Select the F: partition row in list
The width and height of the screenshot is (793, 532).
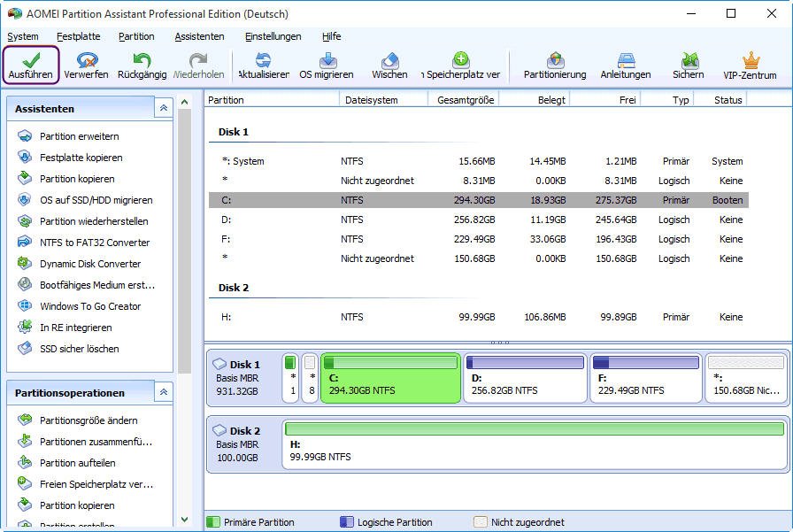pos(479,239)
